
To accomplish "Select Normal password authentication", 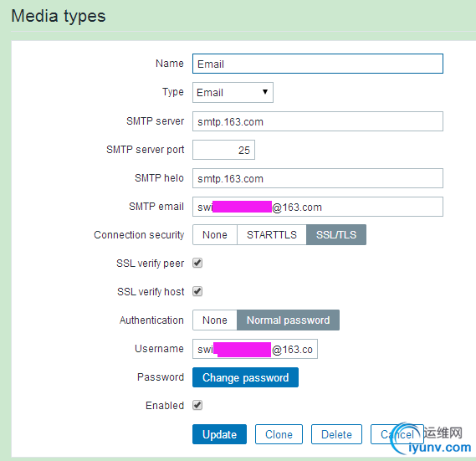I will [288, 320].
